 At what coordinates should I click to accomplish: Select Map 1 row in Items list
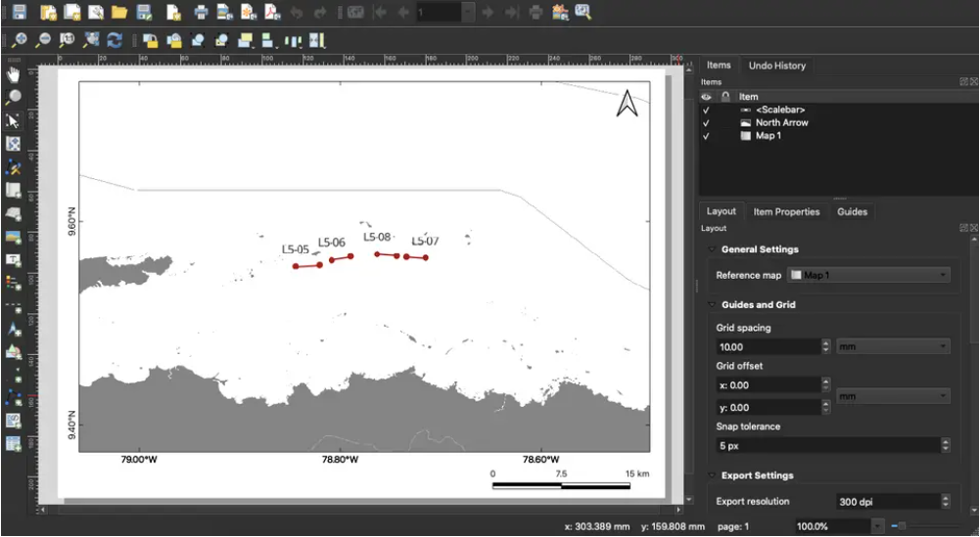point(839,136)
